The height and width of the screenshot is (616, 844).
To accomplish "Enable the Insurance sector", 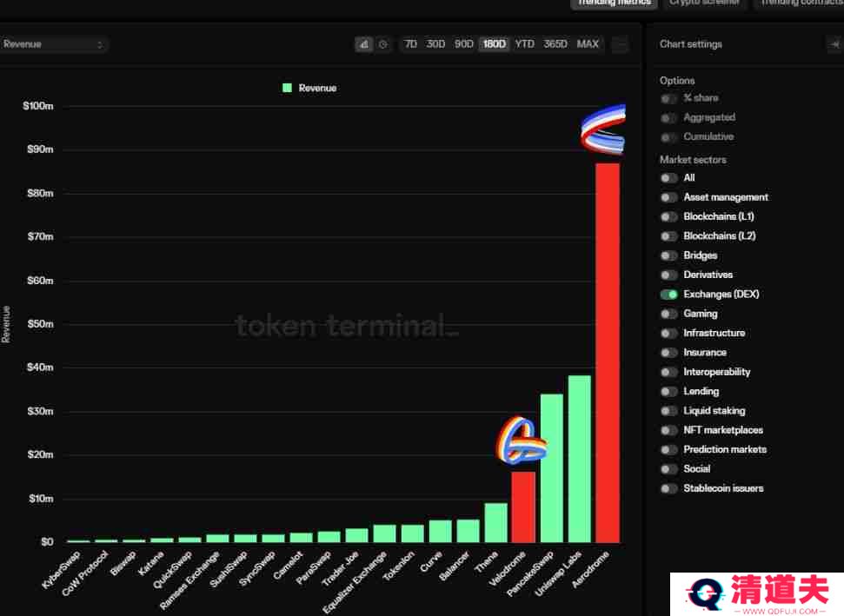I will click(x=669, y=353).
